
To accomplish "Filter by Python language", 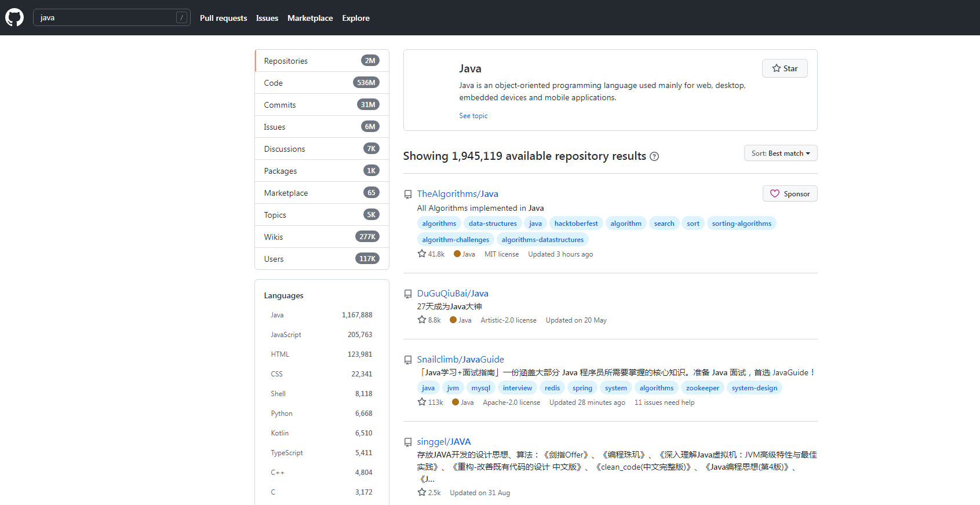I will 322,413.
